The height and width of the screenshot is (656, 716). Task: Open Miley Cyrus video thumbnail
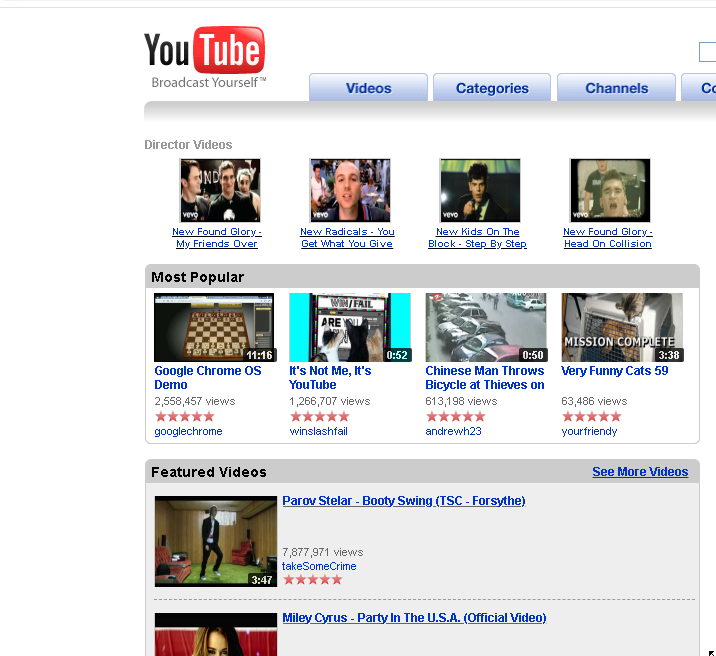(x=216, y=634)
